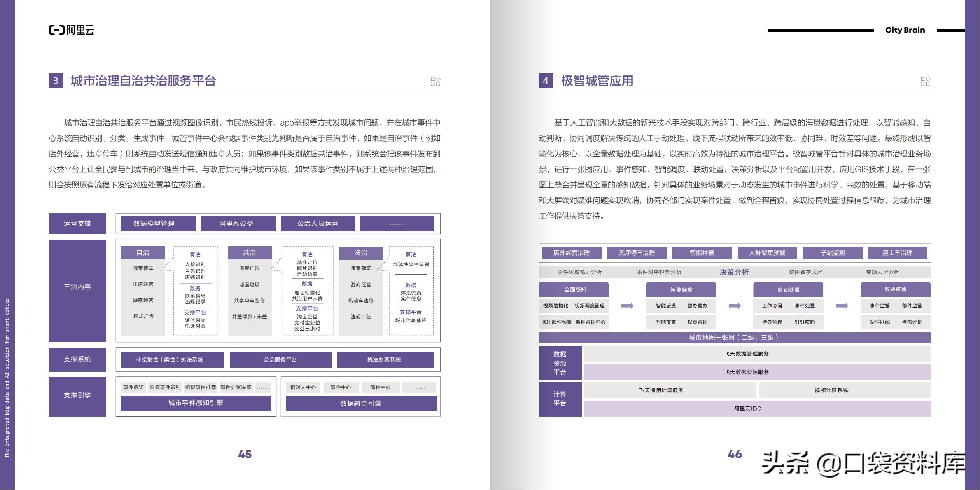The width and height of the screenshot is (980, 490).
Task: Click the 运营支撑 side label
Action: point(77,224)
